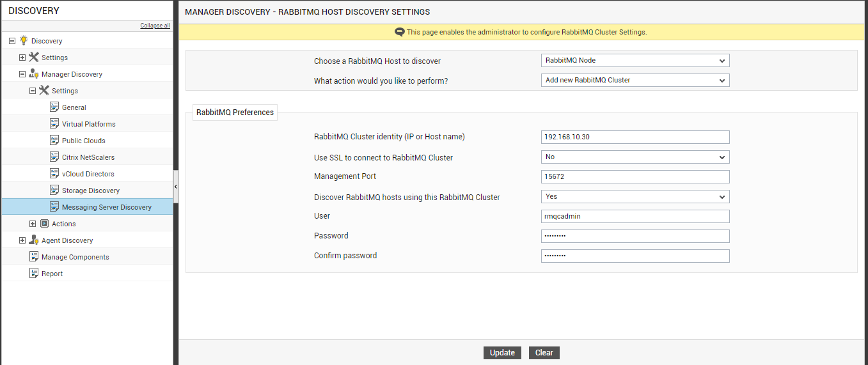
Task: Click the Clear button
Action: click(544, 353)
